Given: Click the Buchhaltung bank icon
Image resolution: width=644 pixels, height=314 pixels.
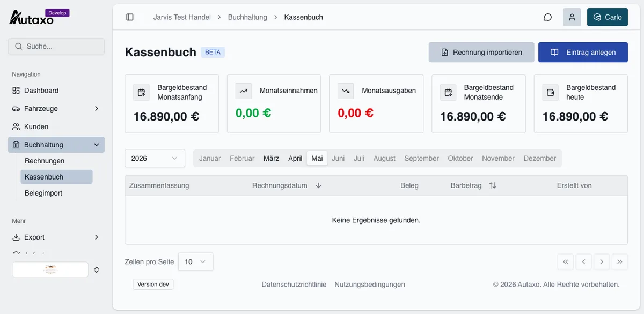Looking at the screenshot, I should click(x=16, y=145).
